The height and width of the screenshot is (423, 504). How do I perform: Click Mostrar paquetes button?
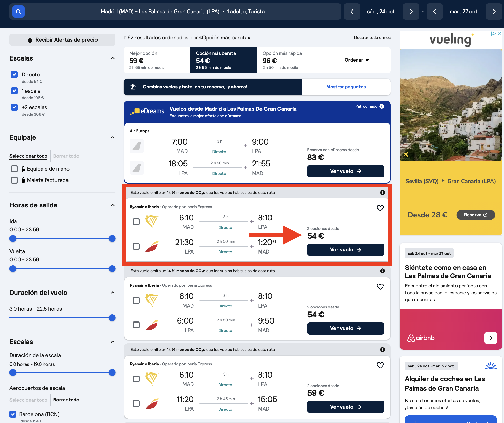pyautogui.click(x=346, y=87)
